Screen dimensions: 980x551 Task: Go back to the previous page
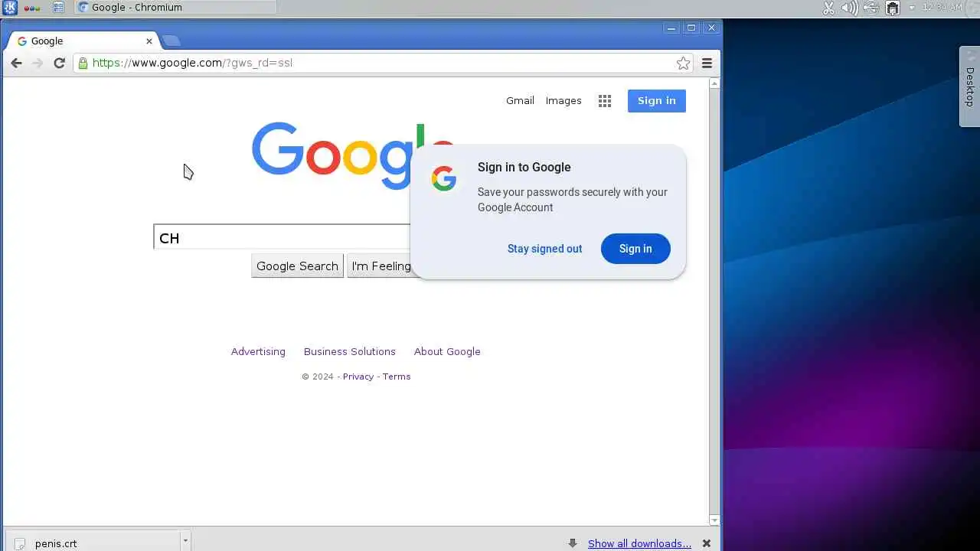coord(16,63)
